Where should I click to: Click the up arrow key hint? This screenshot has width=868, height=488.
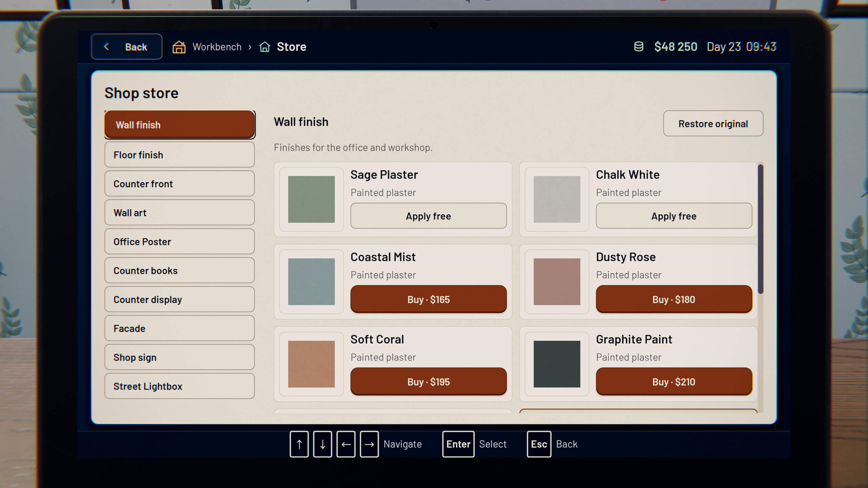(299, 444)
